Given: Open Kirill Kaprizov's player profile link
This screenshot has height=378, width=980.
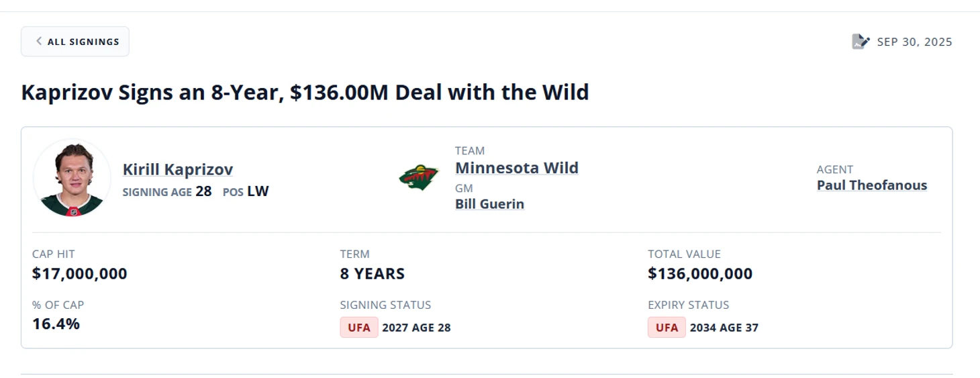Looking at the screenshot, I should [178, 170].
